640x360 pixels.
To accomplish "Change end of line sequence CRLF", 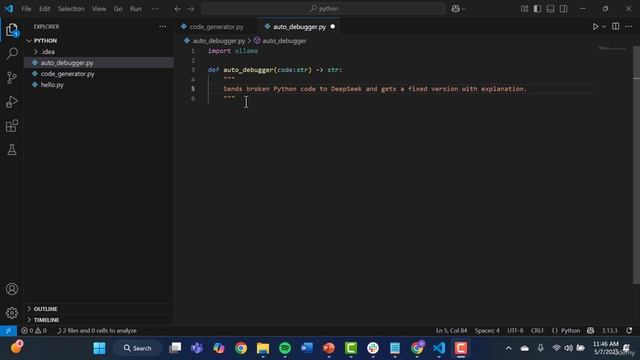I will click(x=537, y=331).
